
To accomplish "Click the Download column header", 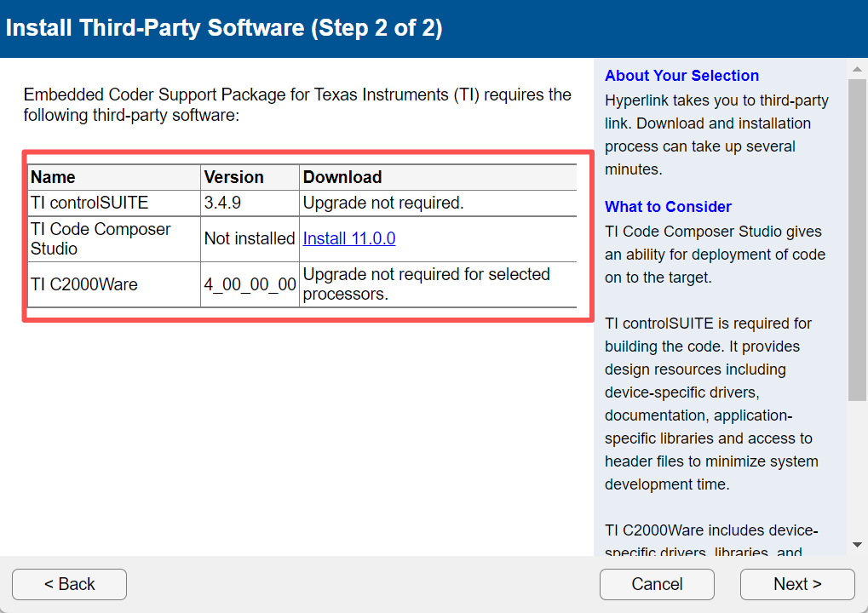I will coord(438,177).
